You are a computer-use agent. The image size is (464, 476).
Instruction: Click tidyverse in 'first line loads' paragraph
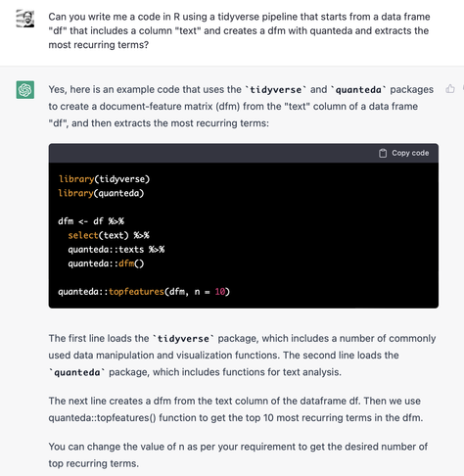183,339
